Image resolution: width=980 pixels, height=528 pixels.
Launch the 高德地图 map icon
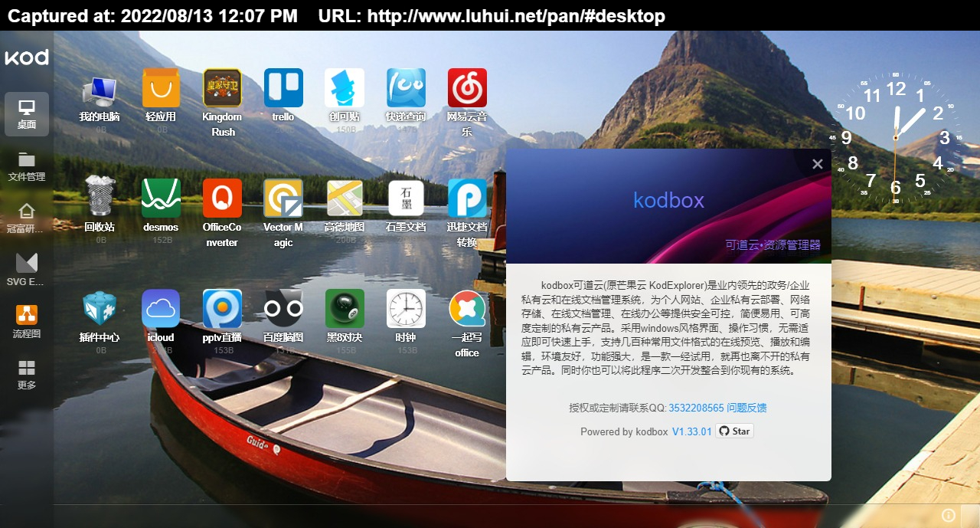pos(345,198)
